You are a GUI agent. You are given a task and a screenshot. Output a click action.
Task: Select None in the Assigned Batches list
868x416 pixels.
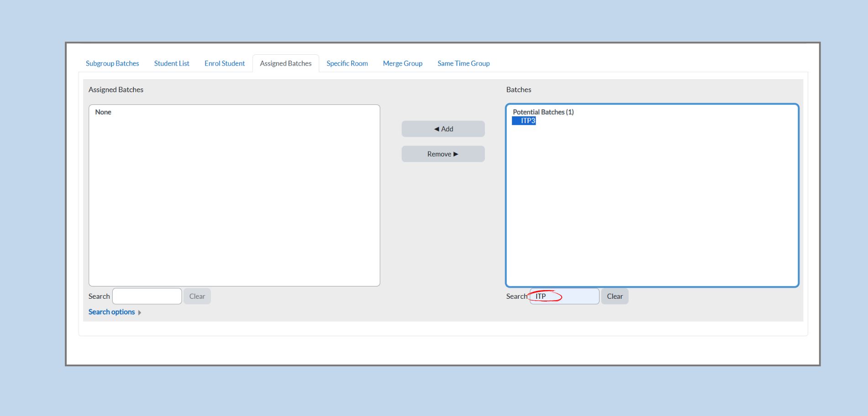103,112
